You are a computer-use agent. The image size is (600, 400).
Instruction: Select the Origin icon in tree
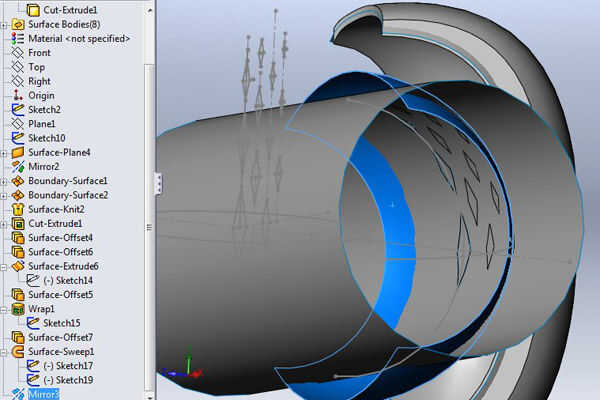[18, 95]
